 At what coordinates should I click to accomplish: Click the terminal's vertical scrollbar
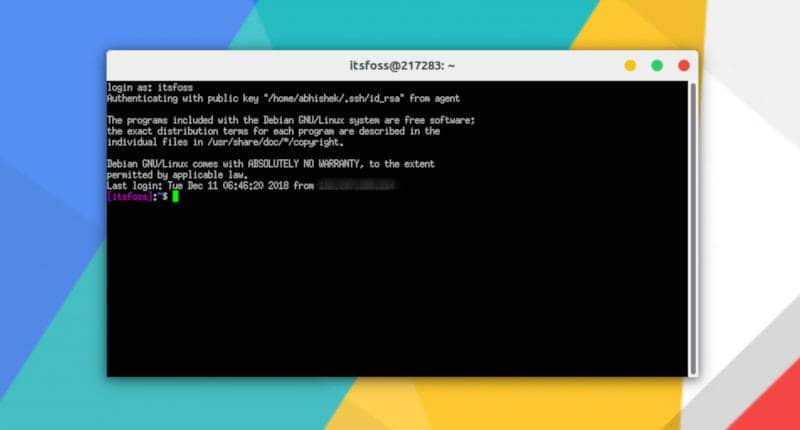(693, 229)
